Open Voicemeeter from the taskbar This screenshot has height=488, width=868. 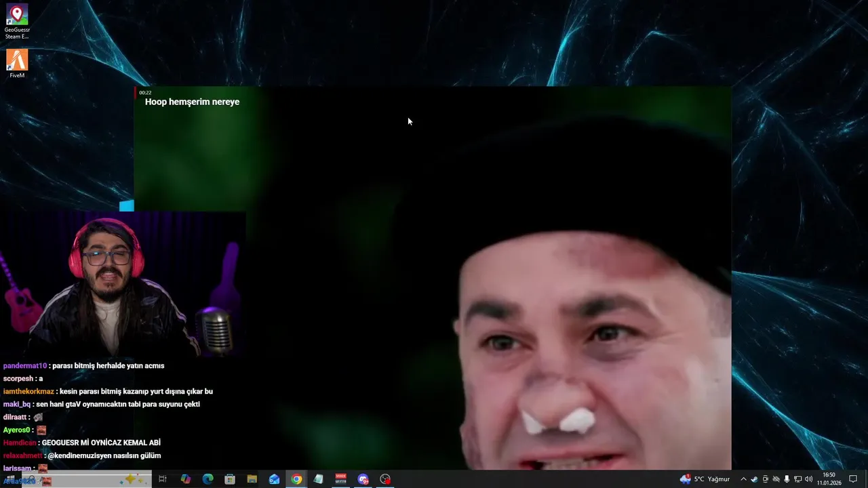coord(340,479)
